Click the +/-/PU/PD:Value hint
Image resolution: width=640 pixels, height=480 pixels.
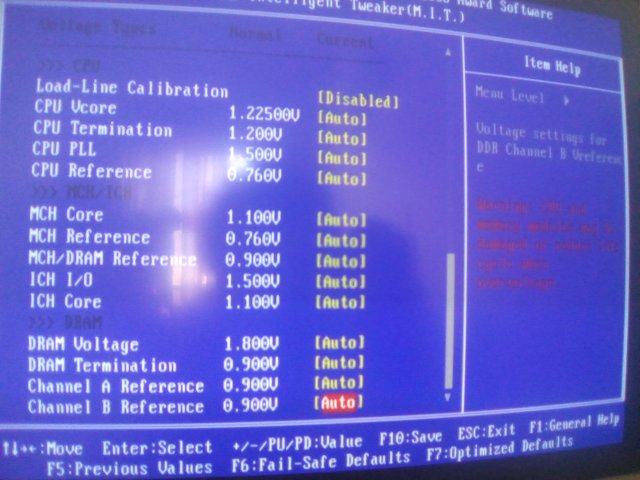(x=297, y=443)
